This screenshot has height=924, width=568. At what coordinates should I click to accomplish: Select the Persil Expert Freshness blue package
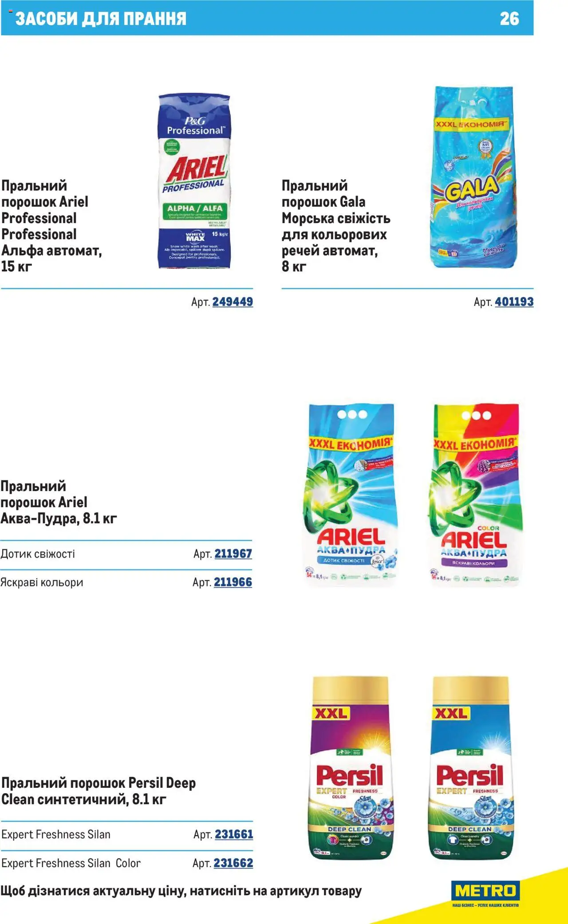click(471, 768)
